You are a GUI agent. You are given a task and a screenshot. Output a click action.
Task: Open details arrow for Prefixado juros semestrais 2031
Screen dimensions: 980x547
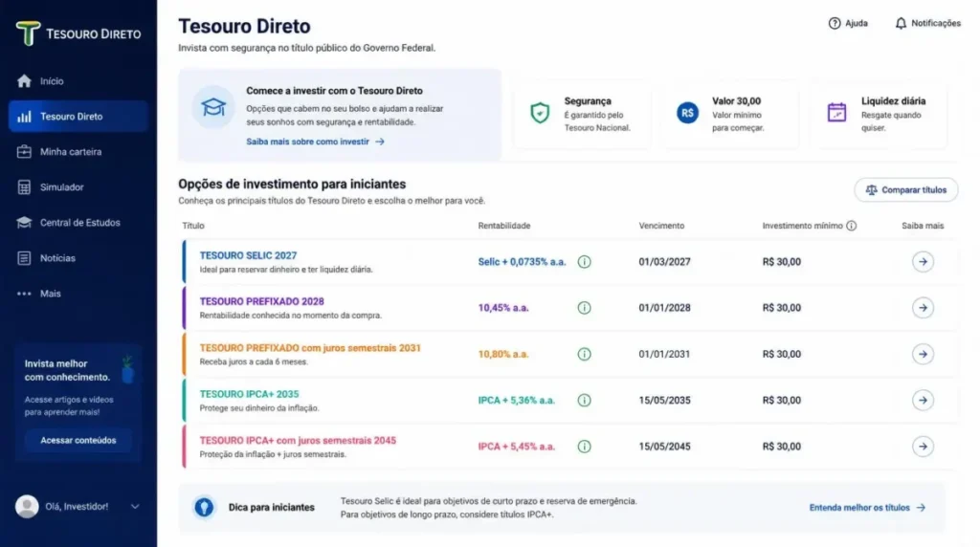tap(924, 354)
